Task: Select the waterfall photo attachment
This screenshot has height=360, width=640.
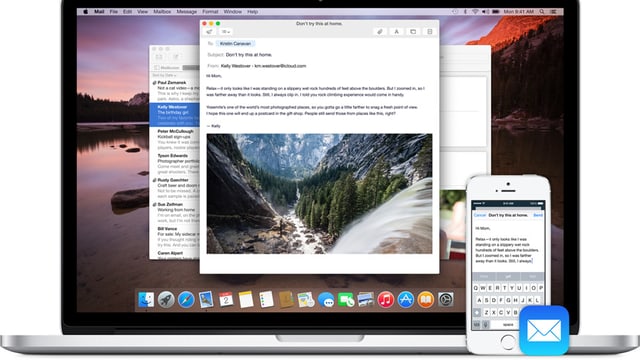Action: pos(319,193)
